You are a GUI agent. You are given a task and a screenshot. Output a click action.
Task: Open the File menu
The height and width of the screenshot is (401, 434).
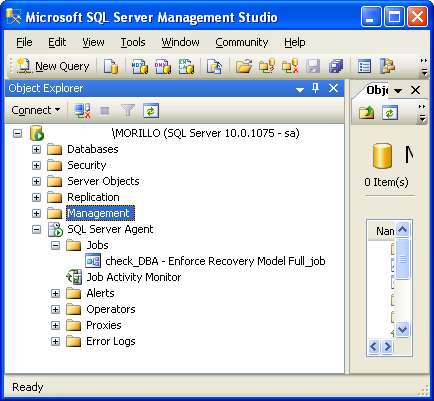tap(24, 42)
